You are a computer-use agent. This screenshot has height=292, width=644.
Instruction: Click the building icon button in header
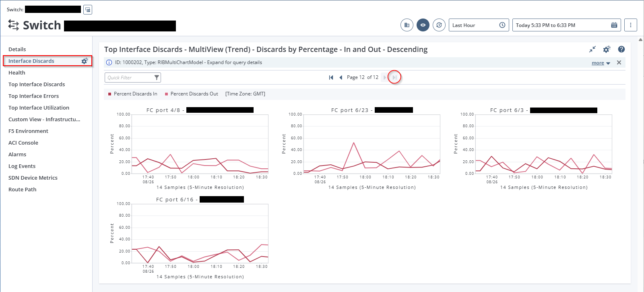coord(407,25)
